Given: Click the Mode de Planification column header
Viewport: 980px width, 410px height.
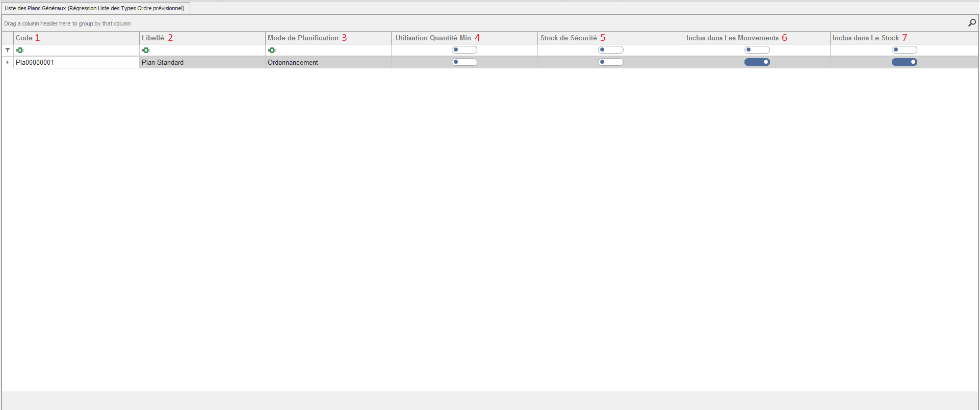Looking at the screenshot, I should (303, 38).
